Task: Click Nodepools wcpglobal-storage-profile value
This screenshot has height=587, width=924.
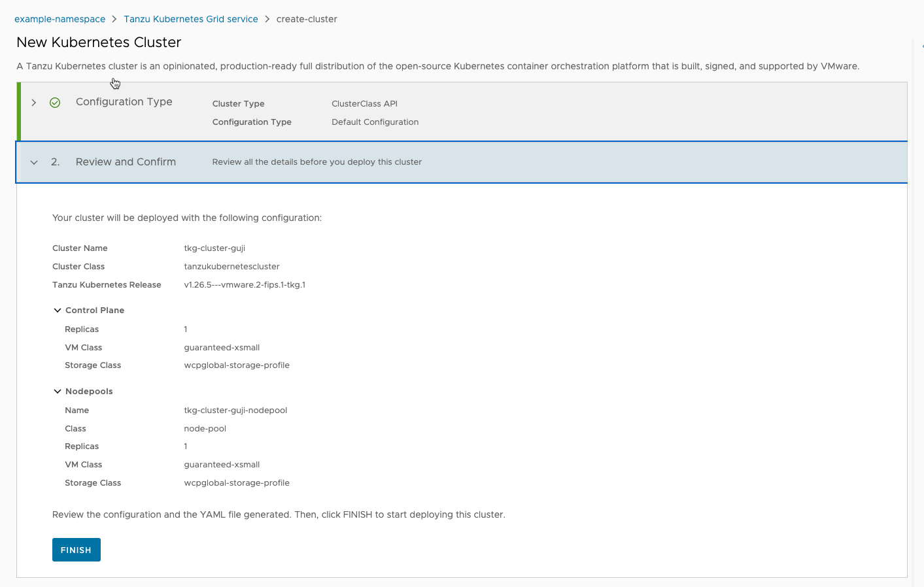Action: pyautogui.click(x=237, y=483)
